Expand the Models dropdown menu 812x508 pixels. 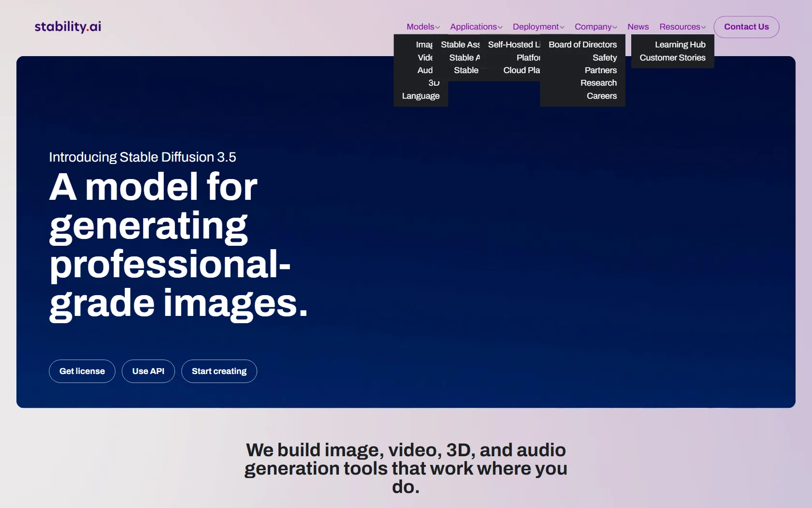(x=423, y=27)
